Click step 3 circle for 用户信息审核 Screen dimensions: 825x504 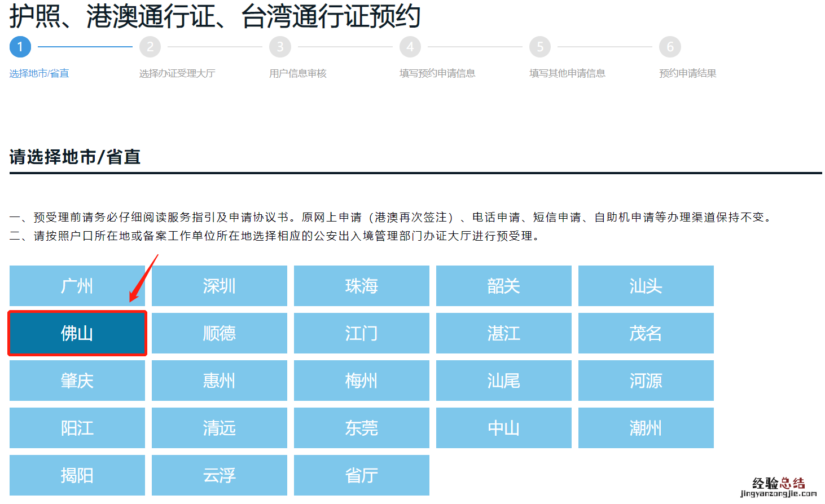pos(280,47)
